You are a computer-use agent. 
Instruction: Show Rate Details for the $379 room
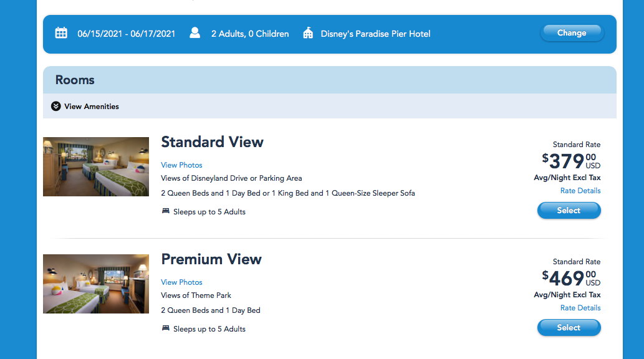(x=580, y=191)
